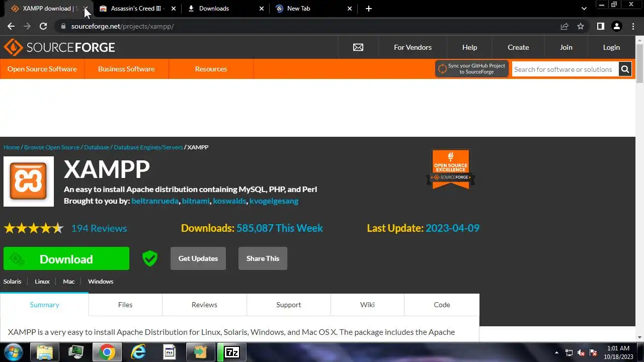The image size is (644, 362).
Task: Open the Chrome three-dot menu
Action: pos(632,26)
